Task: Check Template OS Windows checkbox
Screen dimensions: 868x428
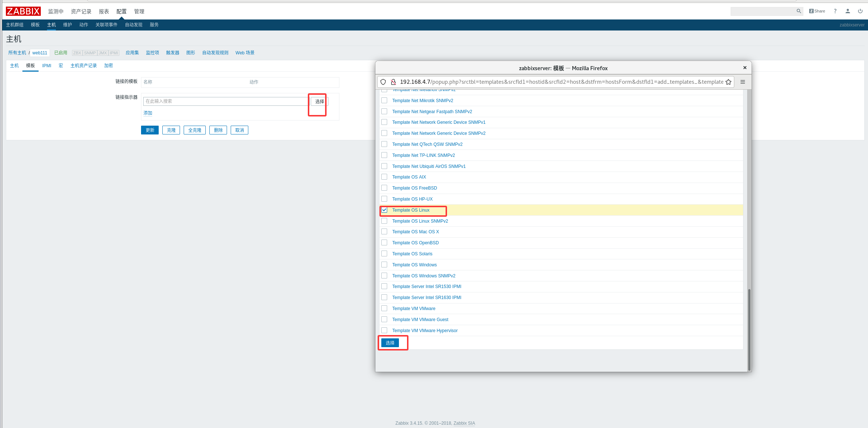Action: coord(384,265)
